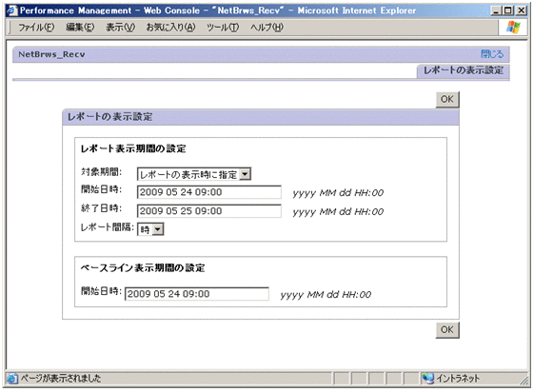
Task: Click the イントラネット status text
Action: [x=458, y=379]
